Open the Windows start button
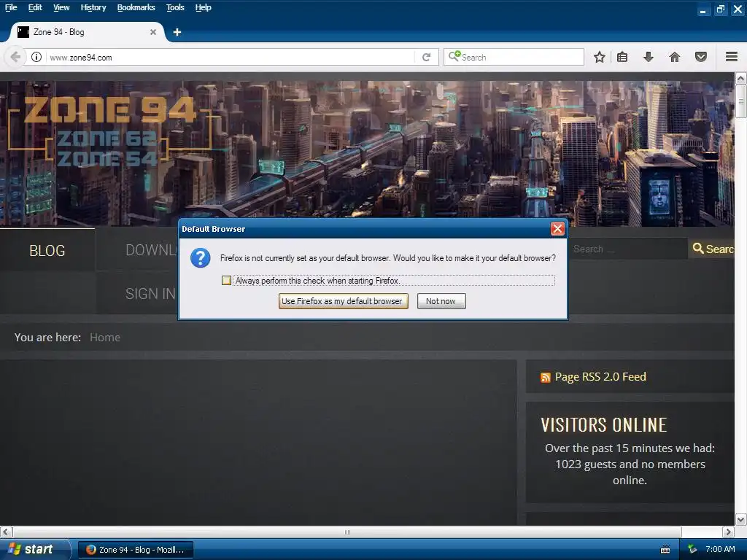 [x=34, y=550]
